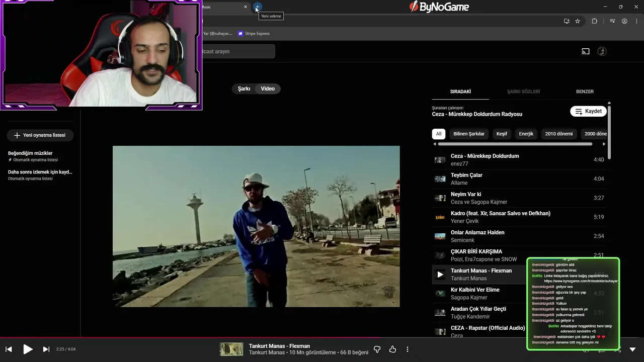Click play icon on Tankurt Manas - Flexman row

(440, 275)
